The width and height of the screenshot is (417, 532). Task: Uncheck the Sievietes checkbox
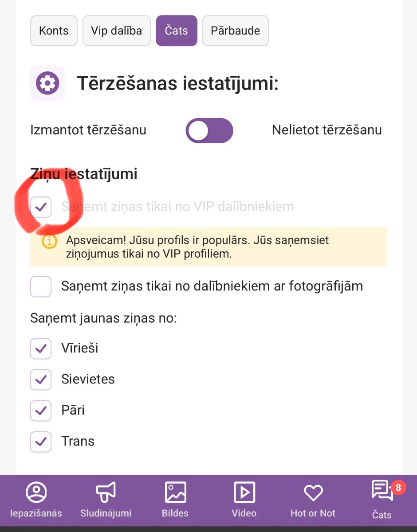[x=41, y=379]
